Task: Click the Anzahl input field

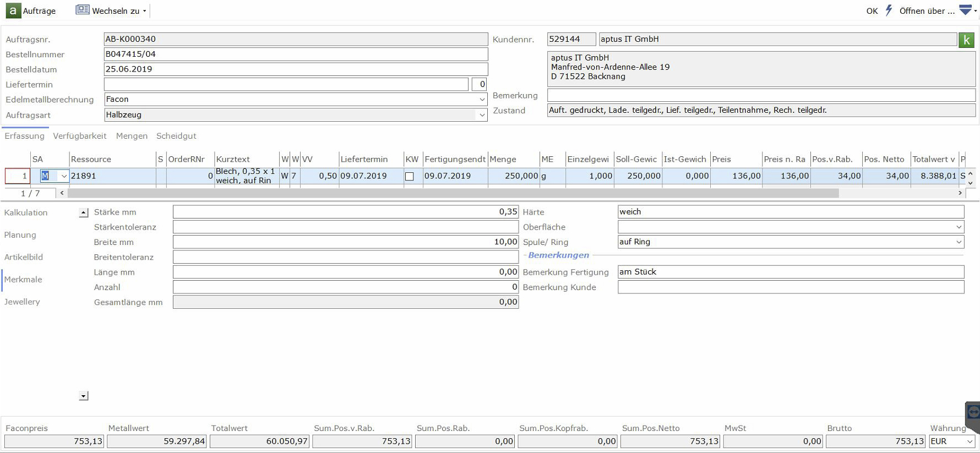Action: click(346, 287)
